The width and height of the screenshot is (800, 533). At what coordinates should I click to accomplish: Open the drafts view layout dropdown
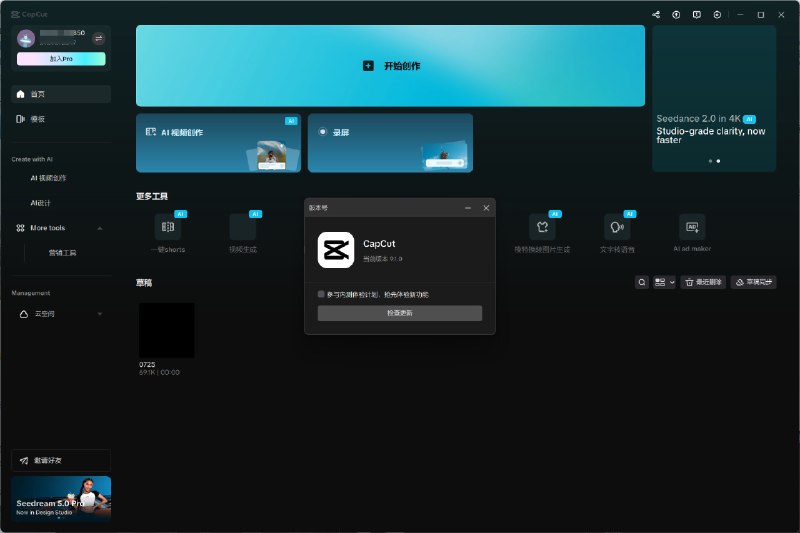(x=664, y=282)
